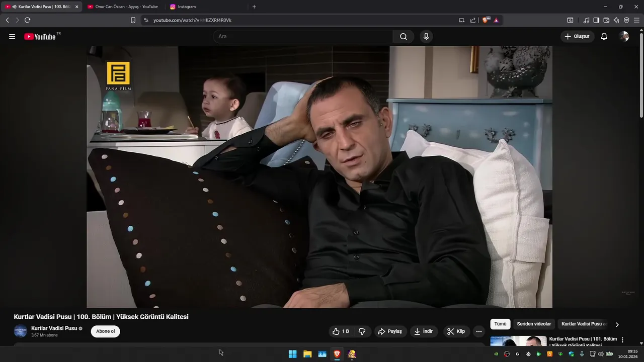Bookmark this page icon
The height and width of the screenshot is (362, 644).
[x=133, y=20]
